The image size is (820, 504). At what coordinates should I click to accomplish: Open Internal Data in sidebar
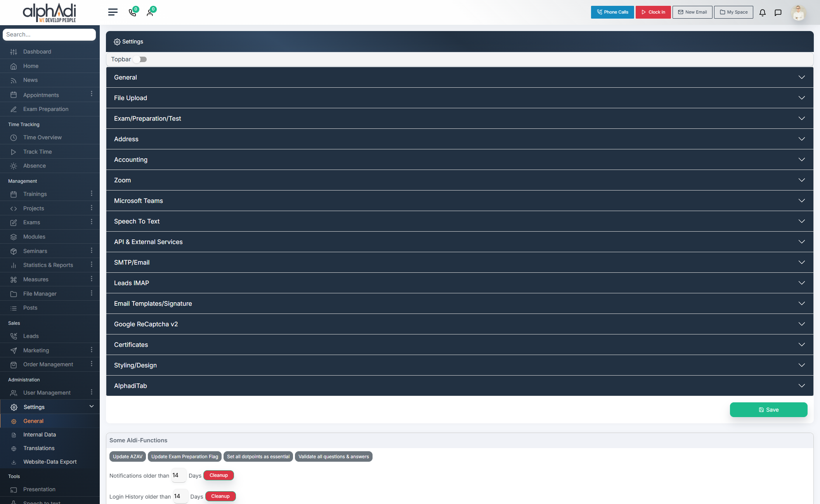click(40, 435)
